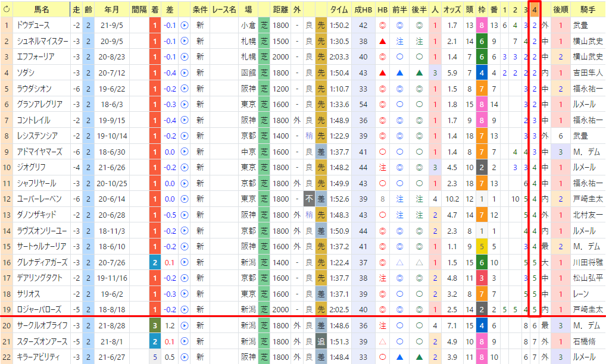This screenshot has width=606, height=364.
Task: Play race video for ソダシ row
Action: coord(185,73)
